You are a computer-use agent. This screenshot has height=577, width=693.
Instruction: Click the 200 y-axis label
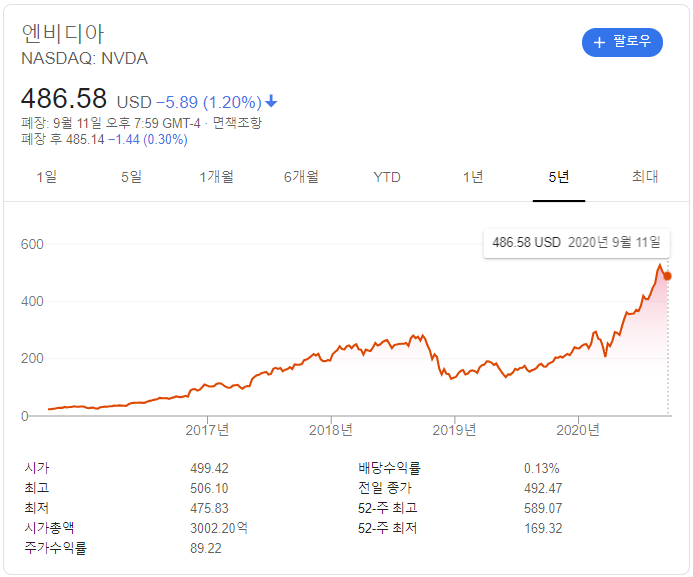point(32,358)
